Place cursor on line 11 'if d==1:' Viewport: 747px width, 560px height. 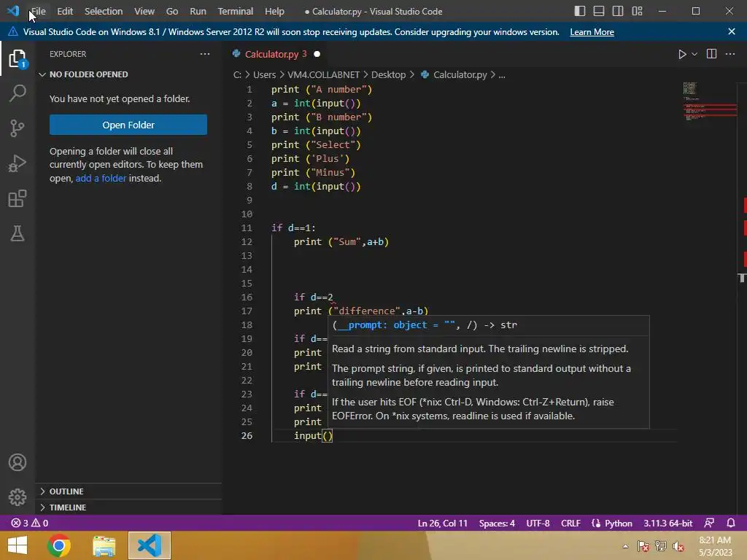293,227
